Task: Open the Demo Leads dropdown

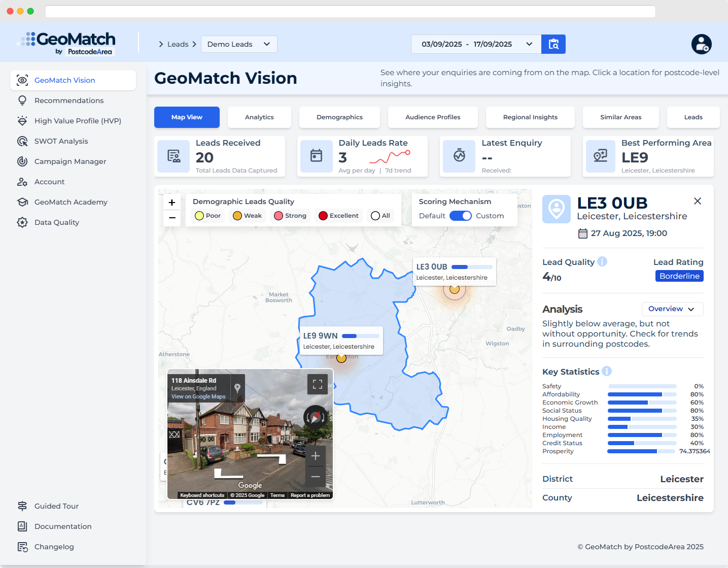Action: point(239,44)
